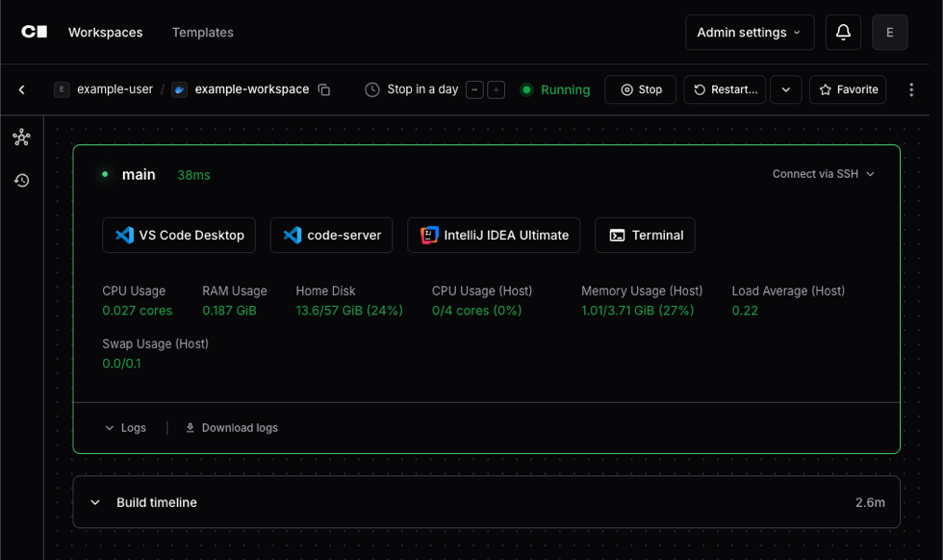The width and height of the screenshot is (943, 560).
Task: Toggle Favorite for this workspace
Action: point(847,89)
